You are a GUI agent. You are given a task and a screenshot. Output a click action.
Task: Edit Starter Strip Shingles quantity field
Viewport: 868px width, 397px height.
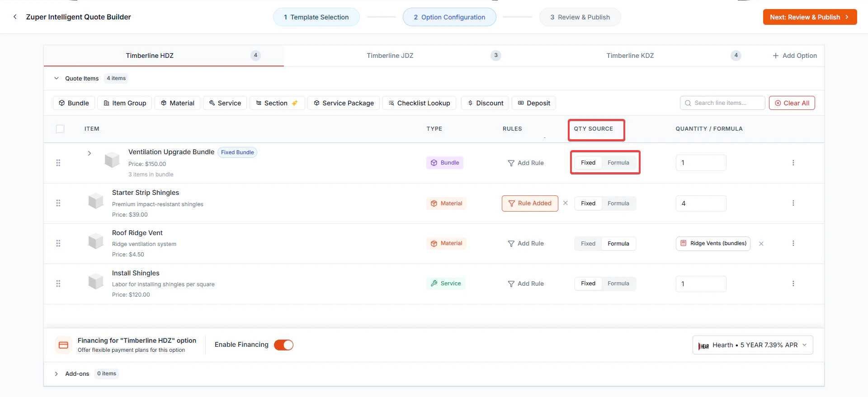tap(701, 203)
